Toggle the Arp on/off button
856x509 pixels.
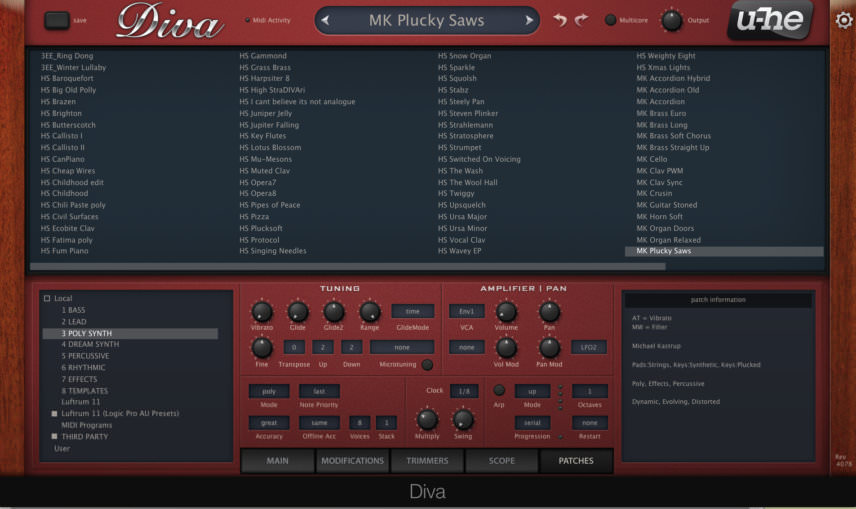498,390
